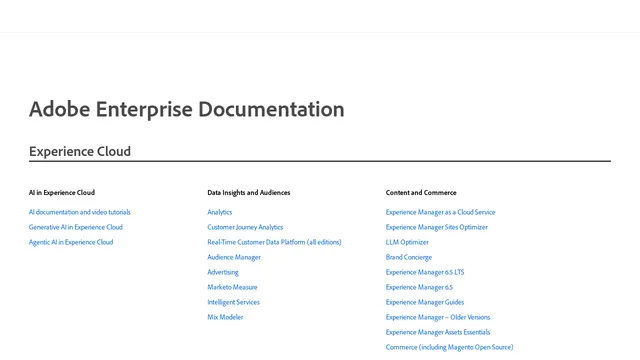Open Experience Manager Assets Essentials link
This screenshot has width=640, height=360.
click(438, 332)
